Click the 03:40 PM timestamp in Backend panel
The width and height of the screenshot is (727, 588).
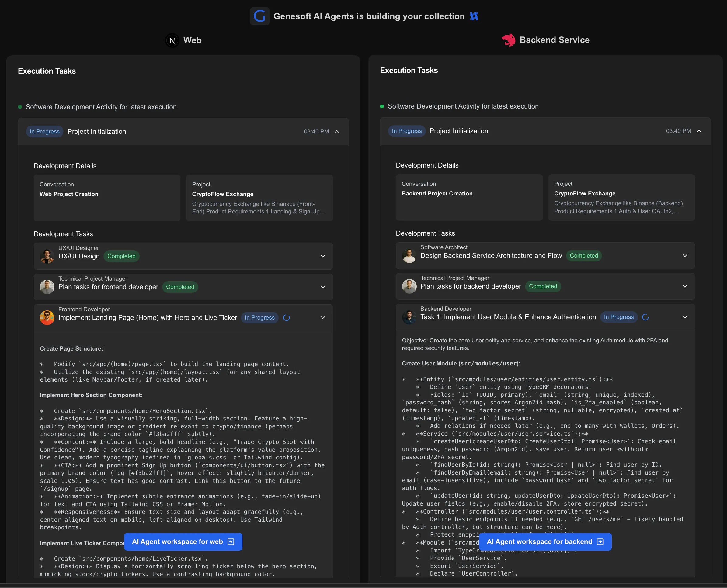[x=678, y=131]
